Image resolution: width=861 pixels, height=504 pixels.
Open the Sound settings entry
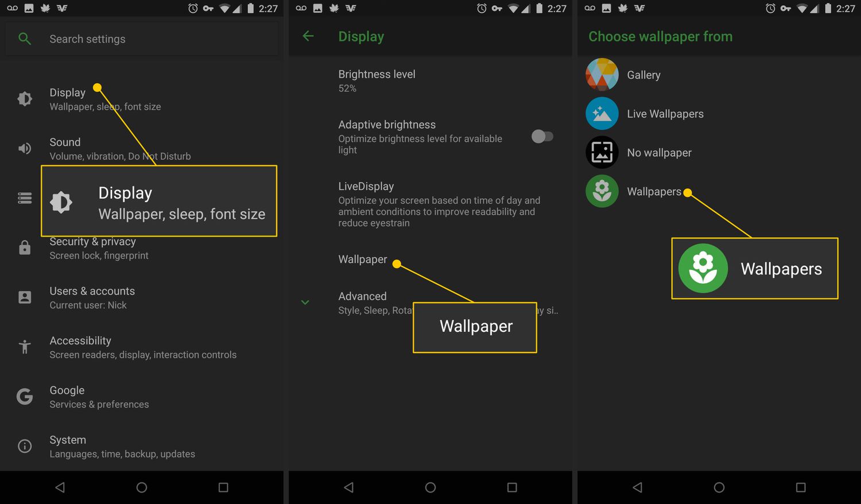click(x=119, y=149)
